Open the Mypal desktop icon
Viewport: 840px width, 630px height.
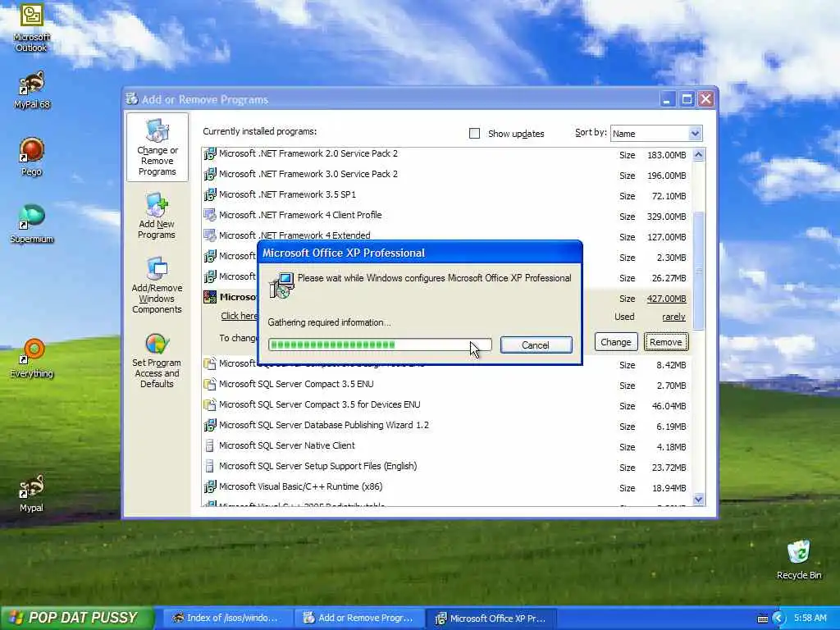32,493
